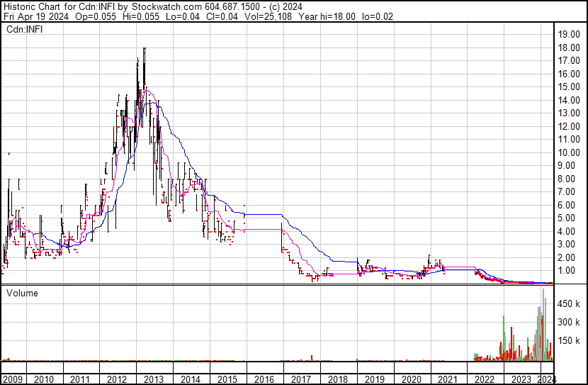Click the Volume panel label

click(x=22, y=293)
